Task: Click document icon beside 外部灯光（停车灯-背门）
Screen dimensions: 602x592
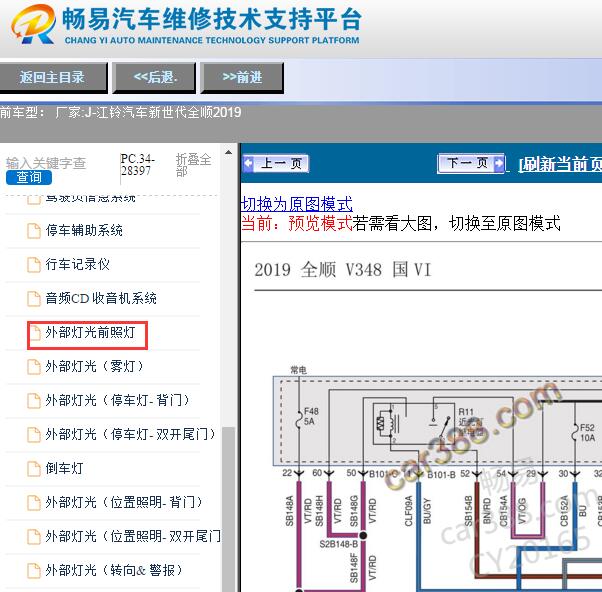Action: (34, 400)
